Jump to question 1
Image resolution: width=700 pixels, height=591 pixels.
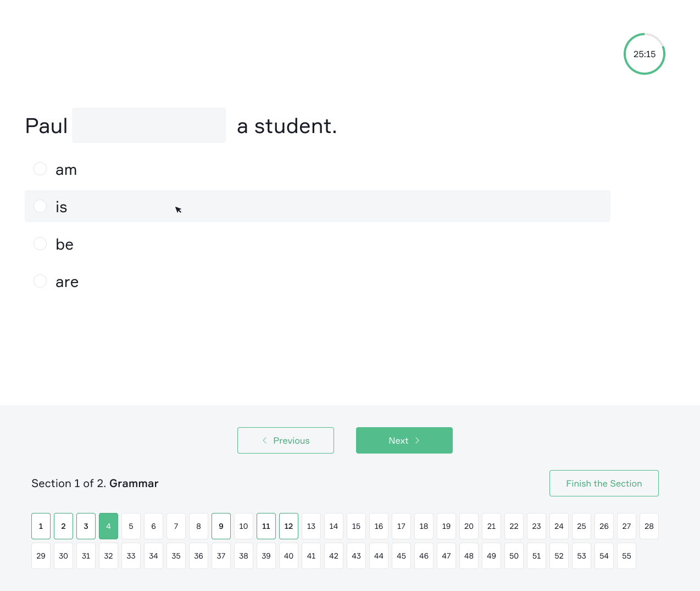[x=41, y=526]
